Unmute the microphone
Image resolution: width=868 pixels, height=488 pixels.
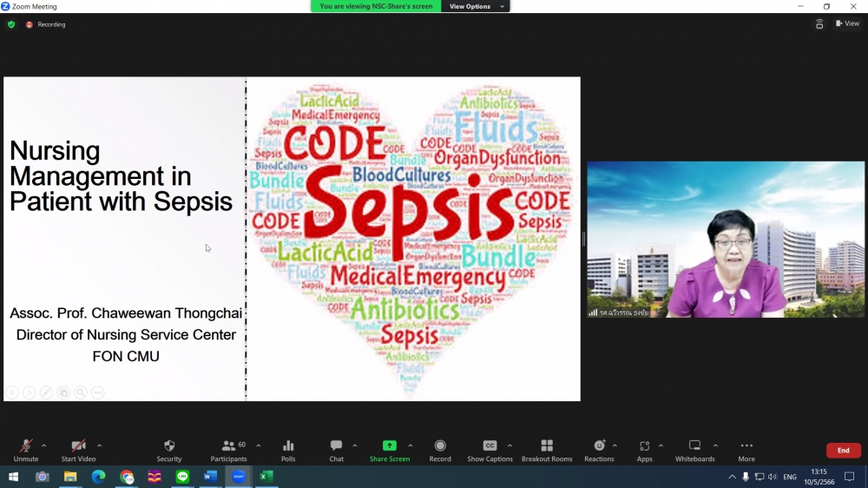pyautogui.click(x=26, y=446)
